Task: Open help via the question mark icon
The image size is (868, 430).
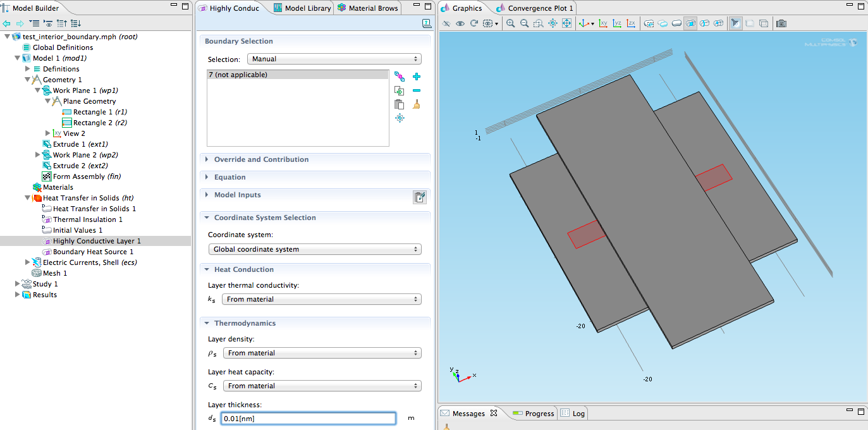Action: [427, 23]
